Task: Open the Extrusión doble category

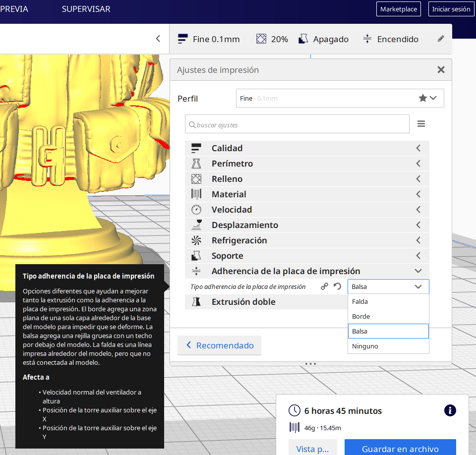Action: click(266, 302)
